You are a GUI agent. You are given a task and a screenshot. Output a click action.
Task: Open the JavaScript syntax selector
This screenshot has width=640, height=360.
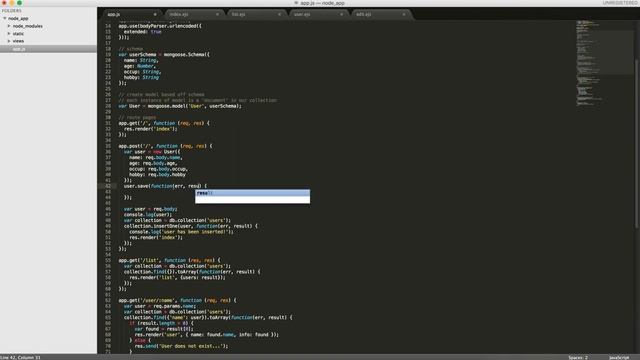point(619,357)
